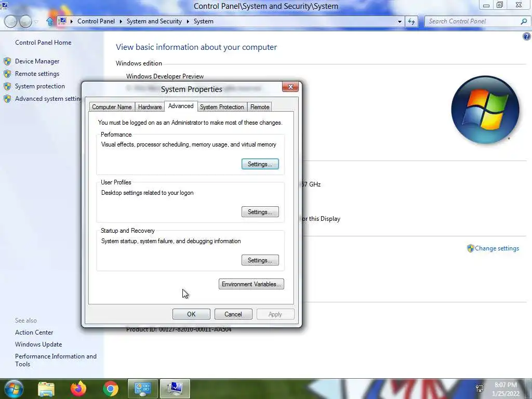The image size is (532, 399).
Task: Select System Properties taskbar button
Action: (175, 389)
